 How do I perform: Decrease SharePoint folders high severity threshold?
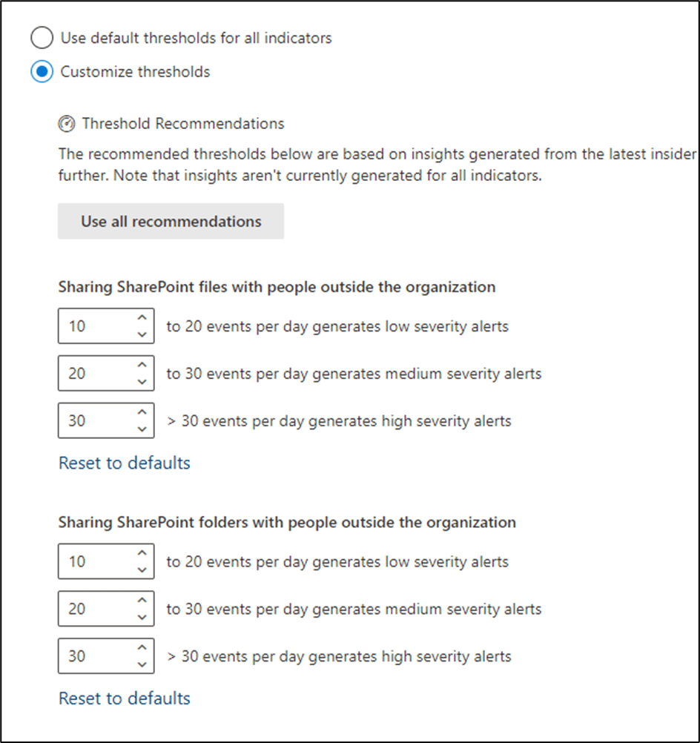click(x=142, y=664)
